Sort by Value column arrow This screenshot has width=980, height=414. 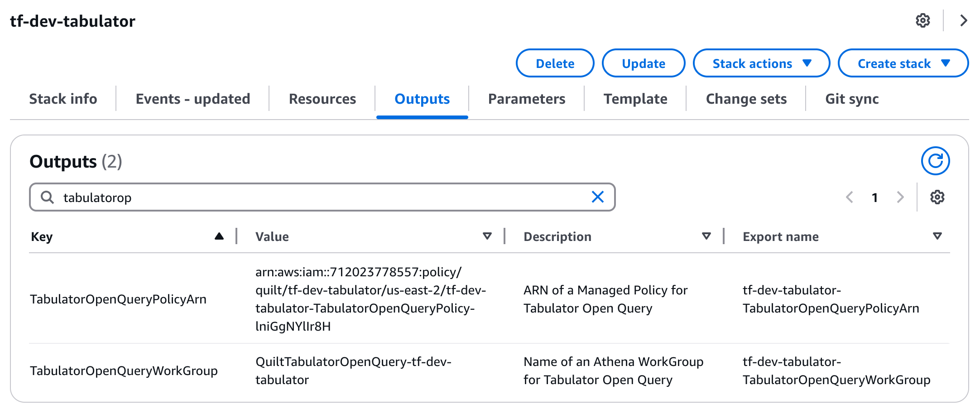pyautogui.click(x=487, y=236)
